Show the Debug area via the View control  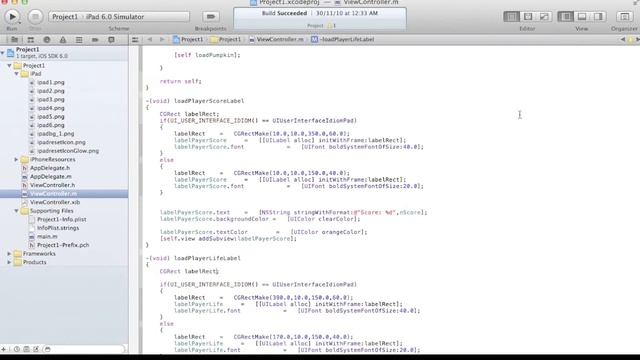(x=582, y=17)
